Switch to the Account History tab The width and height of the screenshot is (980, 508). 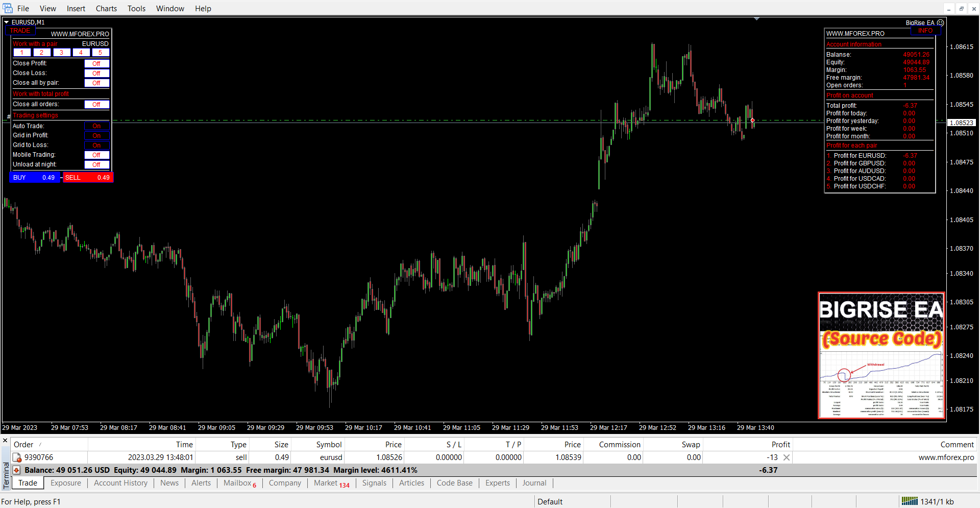tap(120, 483)
